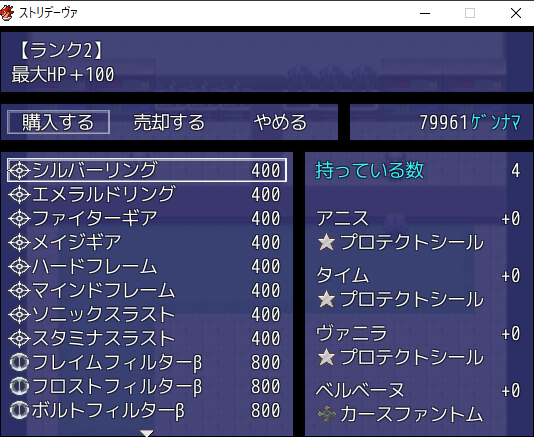Click character name アニス
The image size is (534, 437).
342,218
